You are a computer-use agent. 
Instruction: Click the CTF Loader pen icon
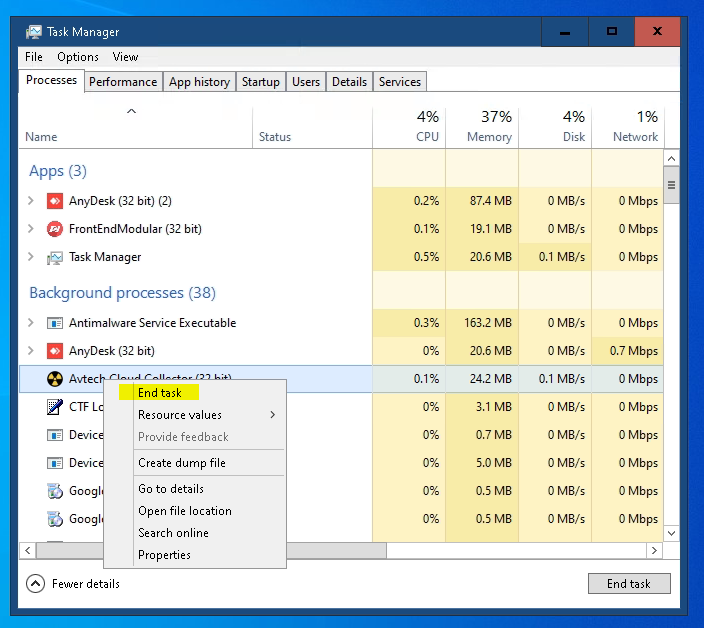tap(55, 407)
